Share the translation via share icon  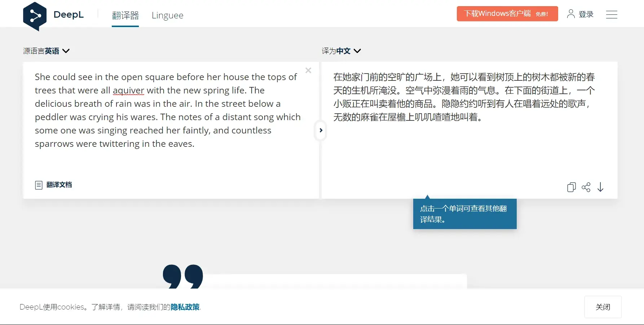pyautogui.click(x=586, y=187)
